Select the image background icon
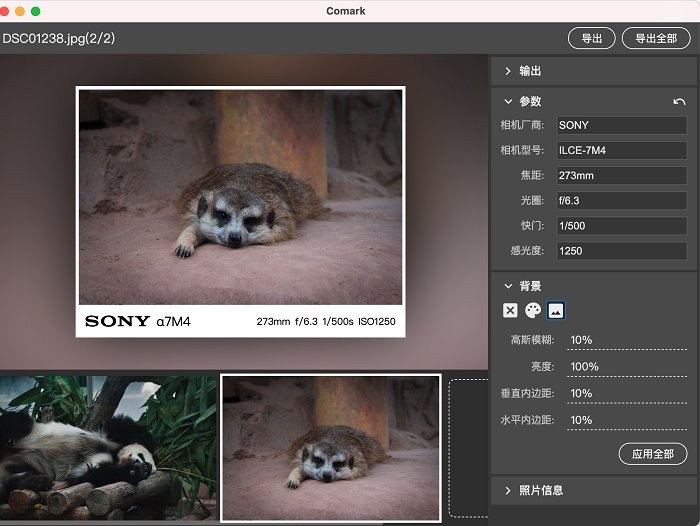 click(555, 311)
